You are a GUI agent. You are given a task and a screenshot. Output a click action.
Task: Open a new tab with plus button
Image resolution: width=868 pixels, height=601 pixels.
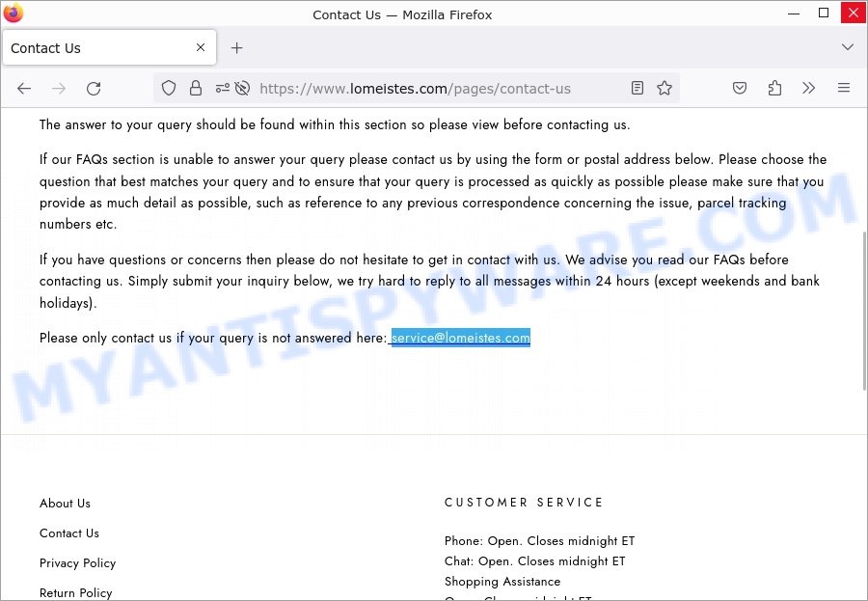coord(237,48)
